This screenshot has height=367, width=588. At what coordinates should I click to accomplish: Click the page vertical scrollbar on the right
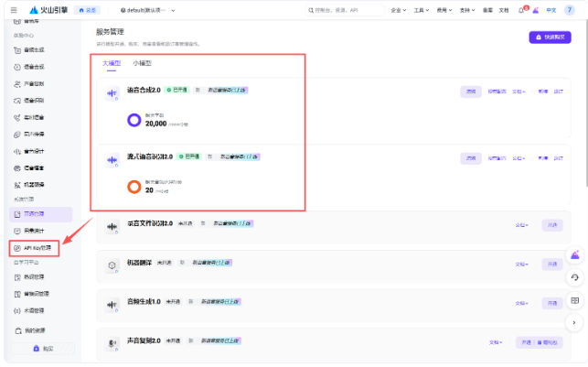pyautogui.click(x=586, y=102)
